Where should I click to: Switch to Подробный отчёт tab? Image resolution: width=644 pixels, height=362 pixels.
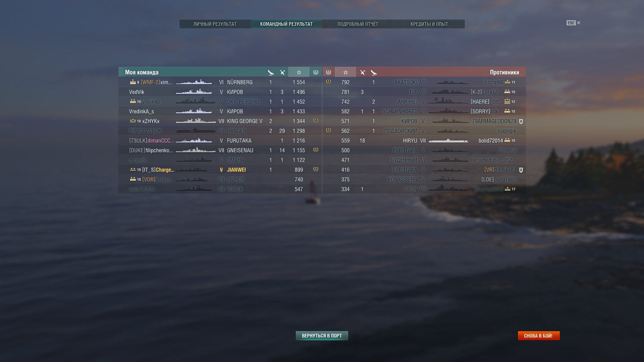[x=358, y=24]
